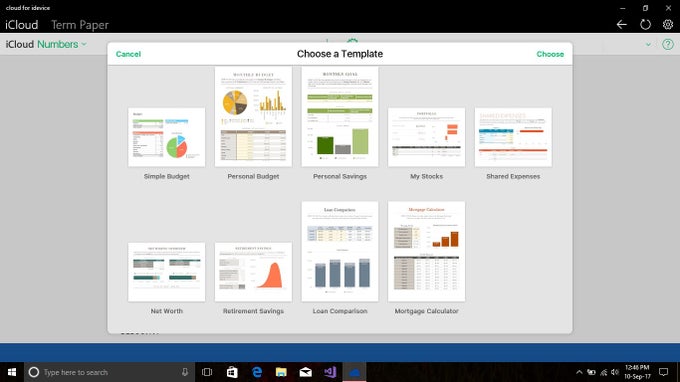Open Microsoft Store from the taskbar
This screenshot has width=680, height=382.
(x=232, y=372)
